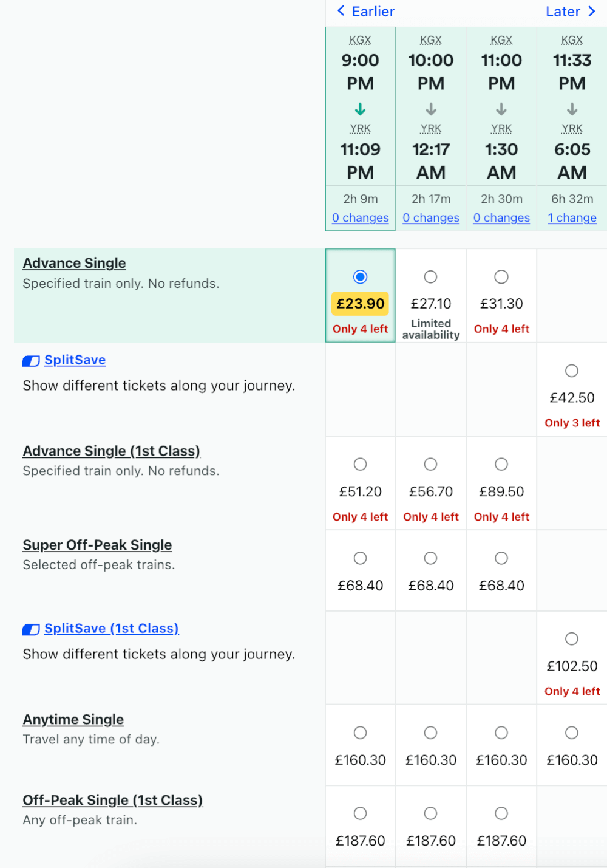
Task: Click the green arrow in the 9:00 PM column
Action: click(x=361, y=109)
